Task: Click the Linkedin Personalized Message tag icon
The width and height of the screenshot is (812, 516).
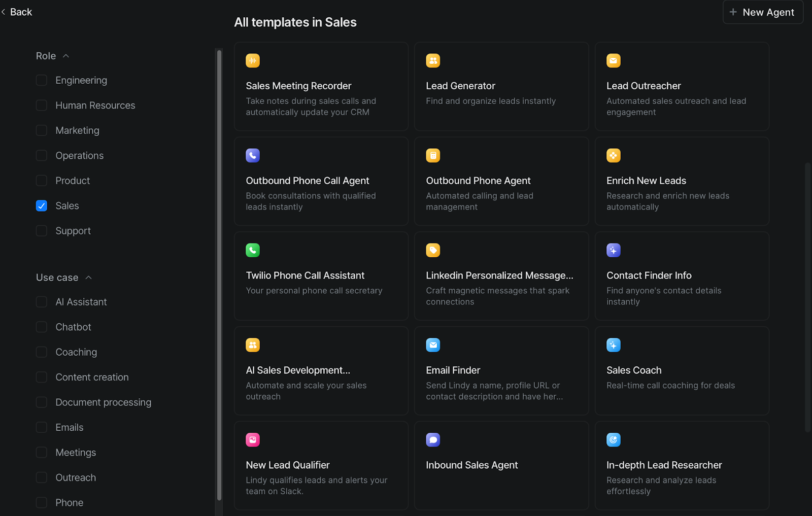Action: click(433, 250)
